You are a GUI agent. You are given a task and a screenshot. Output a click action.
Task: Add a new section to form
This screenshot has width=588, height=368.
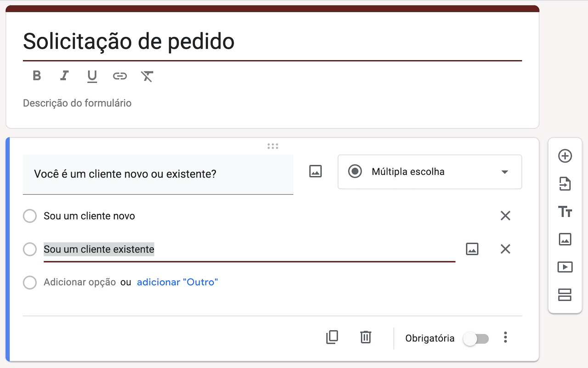[565, 294]
